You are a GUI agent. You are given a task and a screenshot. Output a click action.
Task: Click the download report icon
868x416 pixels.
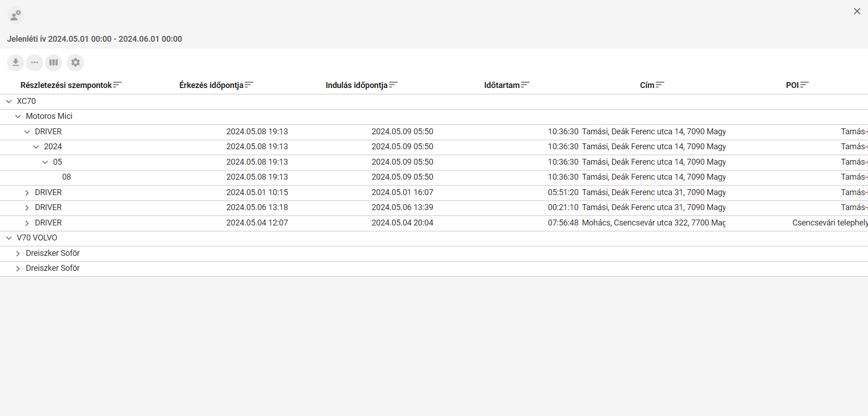(15, 63)
